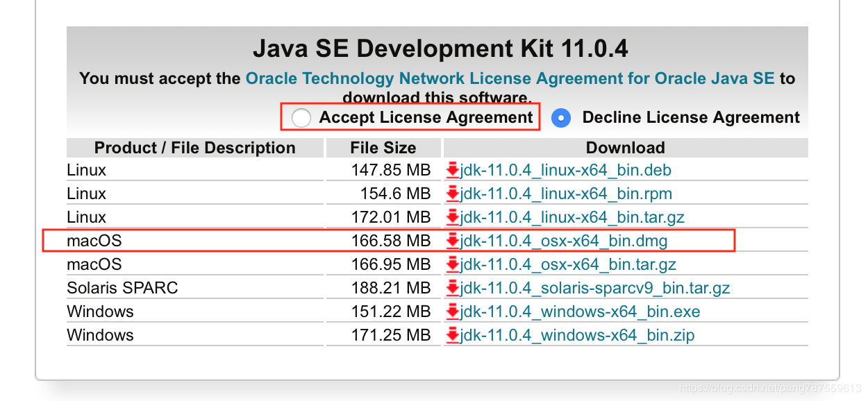The height and width of the screenshot is (401, 868).
Task: Download jdk-11.0.4_windows-x64_bin.exe file link
Action: [x=580, y=312]
